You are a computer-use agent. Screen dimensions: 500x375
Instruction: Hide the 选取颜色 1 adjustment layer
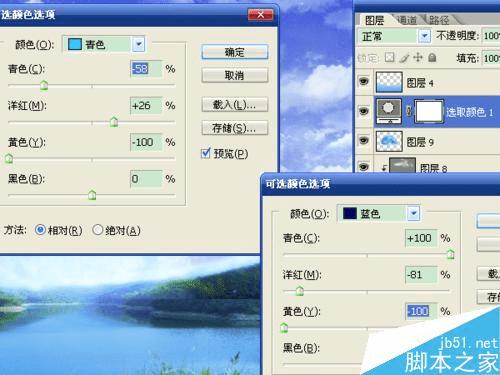[x=364, y=111]
